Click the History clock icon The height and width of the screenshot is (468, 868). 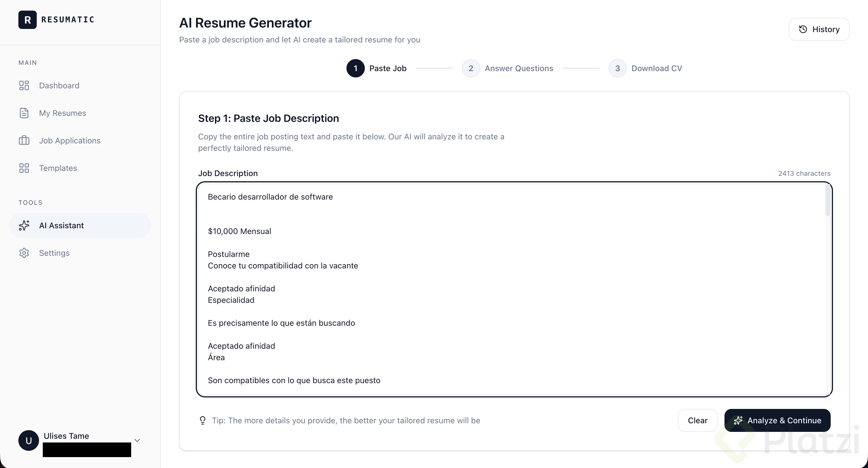[x=803, y=29]
